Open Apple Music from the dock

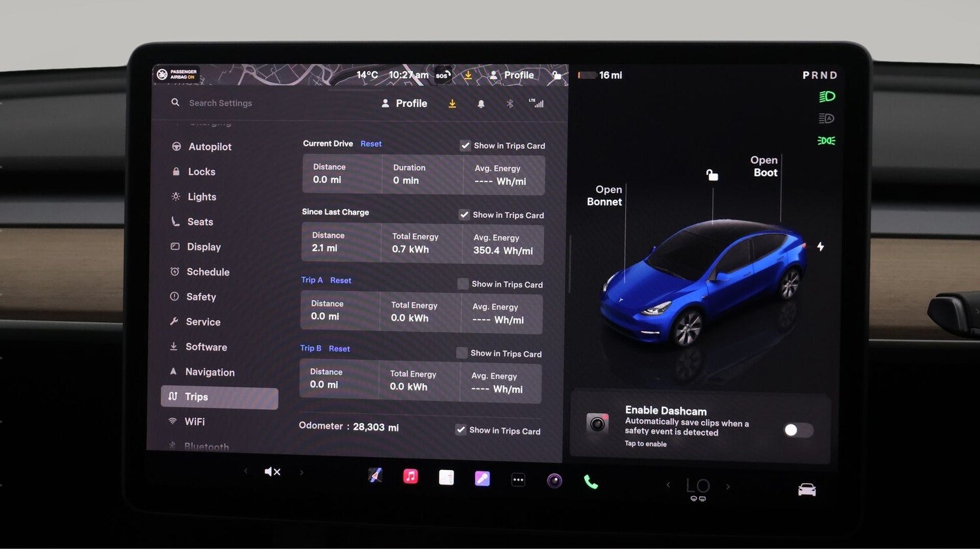tap(410, 477)
